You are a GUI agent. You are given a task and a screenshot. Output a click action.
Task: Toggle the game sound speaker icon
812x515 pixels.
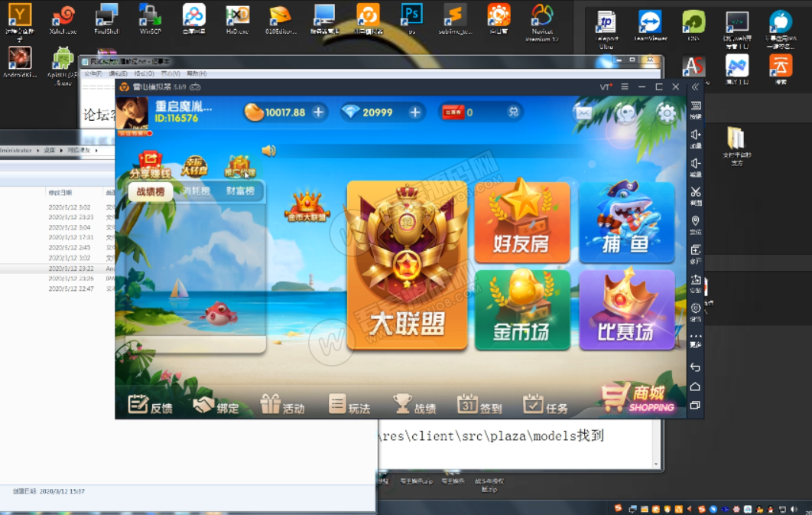coord(269,151)
